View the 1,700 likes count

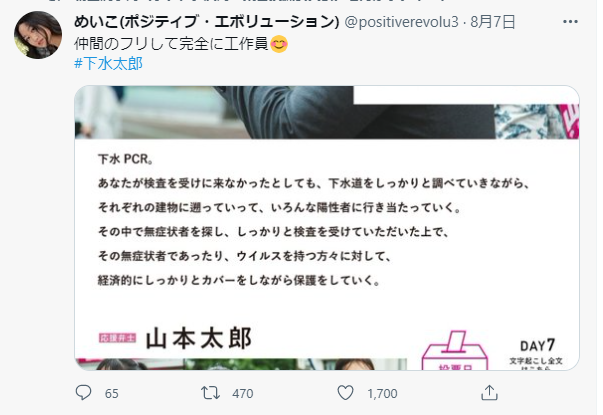tap(382, 393)
